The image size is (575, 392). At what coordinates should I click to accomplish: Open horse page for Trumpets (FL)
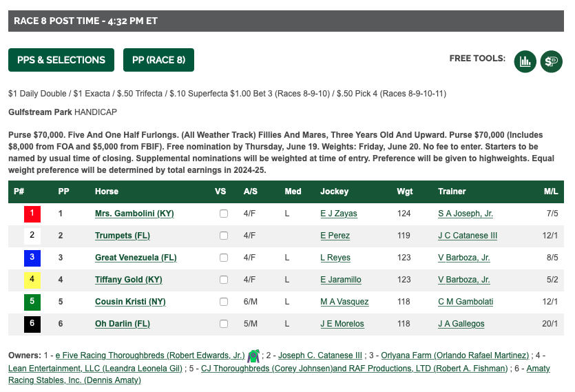[x=123, y=236]
